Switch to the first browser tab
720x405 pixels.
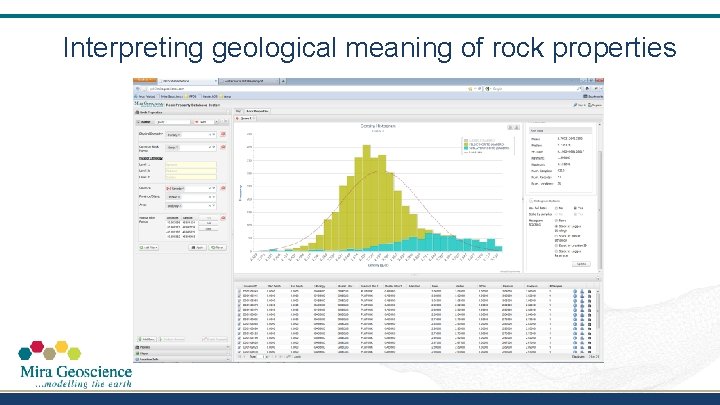(x=188, y=81)
